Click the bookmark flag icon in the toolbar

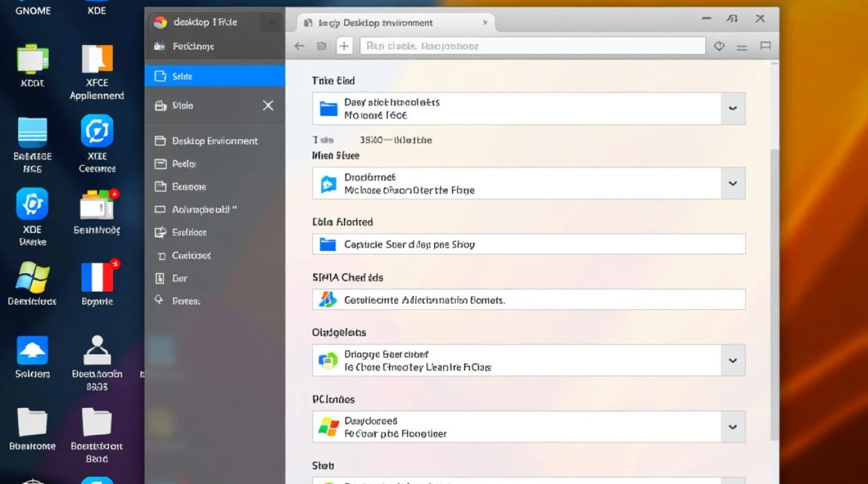(x=765, y=46)
